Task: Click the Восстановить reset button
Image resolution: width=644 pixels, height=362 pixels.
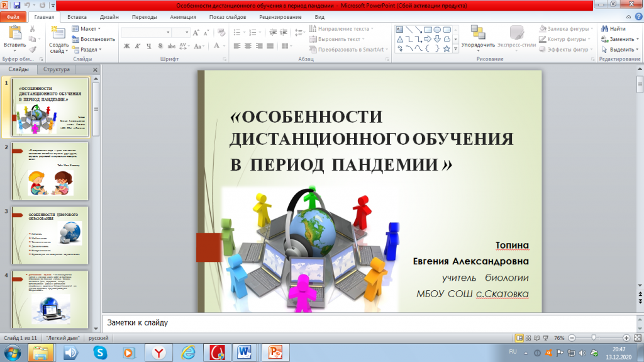Action: pyautogui.click(x=93, y=39)
